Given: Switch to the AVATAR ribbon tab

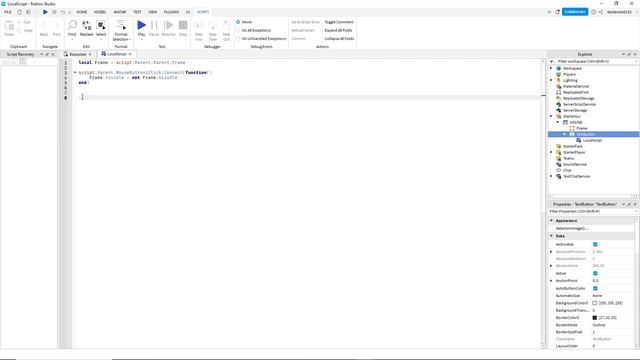Looking at the screenshot, I should (120, 12).
